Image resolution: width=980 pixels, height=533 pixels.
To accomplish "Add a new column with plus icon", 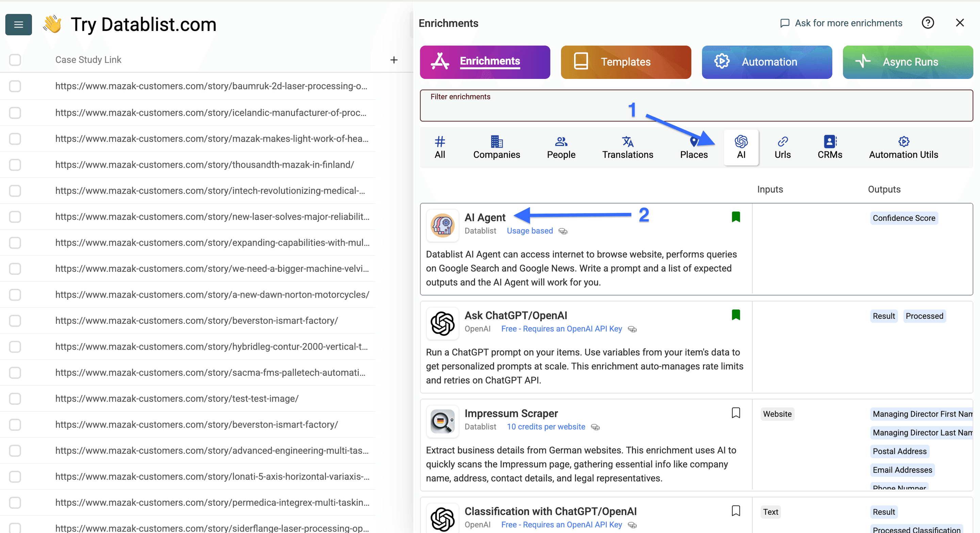I will pos(394,60).
